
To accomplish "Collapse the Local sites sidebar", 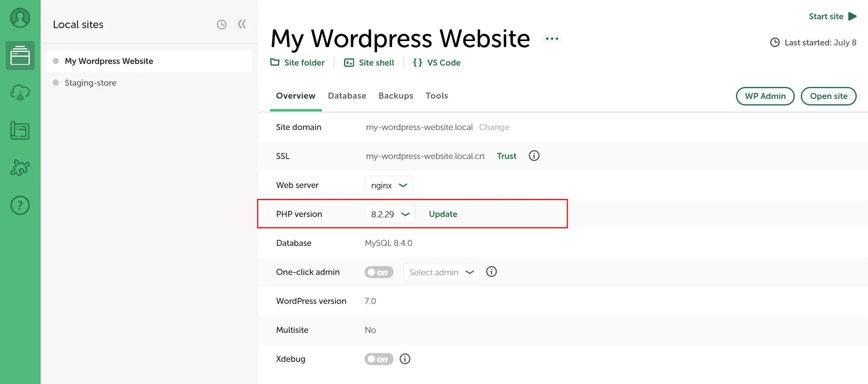I will (242, 24).
